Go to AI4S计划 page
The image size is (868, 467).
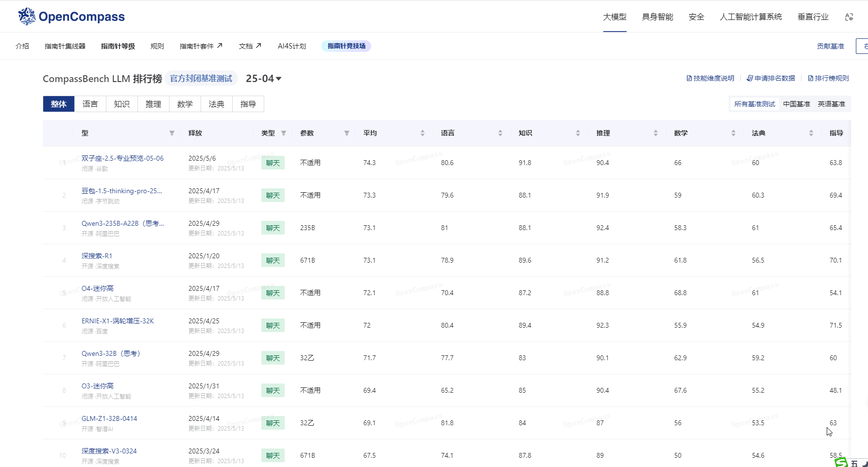[292, 46]
